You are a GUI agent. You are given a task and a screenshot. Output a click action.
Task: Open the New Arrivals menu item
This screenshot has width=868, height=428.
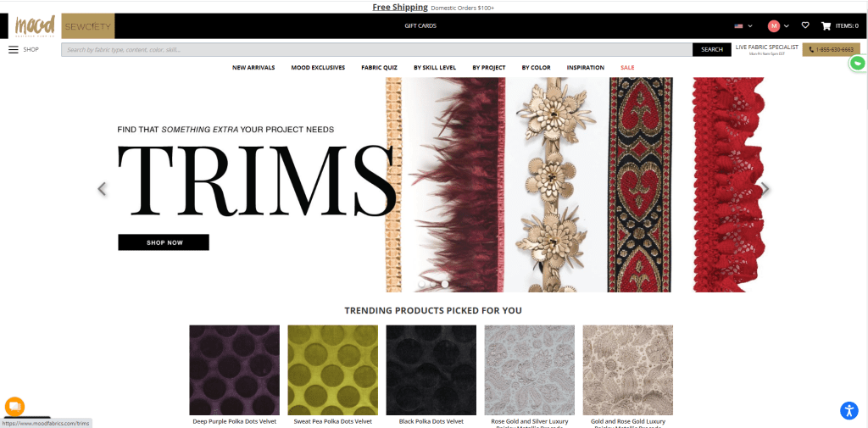(253, 67)
